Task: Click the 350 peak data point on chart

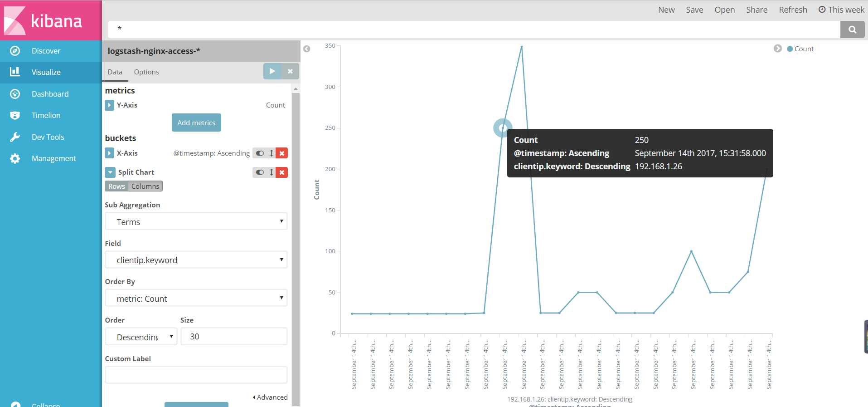Action: click(522, 46)
